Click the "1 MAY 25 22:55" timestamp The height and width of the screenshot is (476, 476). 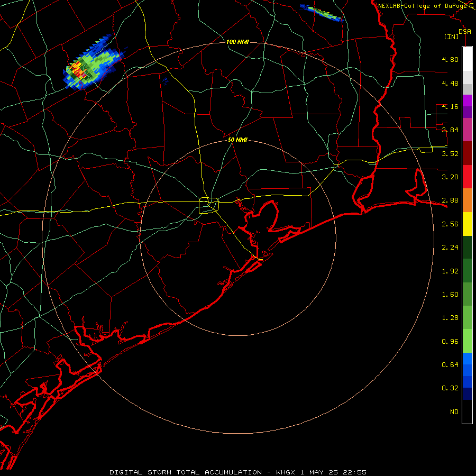[333, 472]
